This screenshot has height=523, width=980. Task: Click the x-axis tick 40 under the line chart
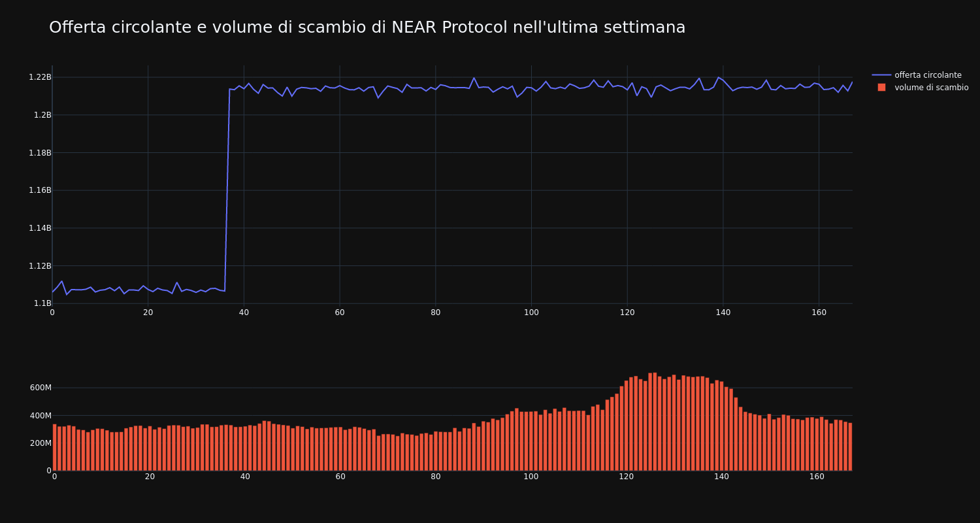[244, 312]
